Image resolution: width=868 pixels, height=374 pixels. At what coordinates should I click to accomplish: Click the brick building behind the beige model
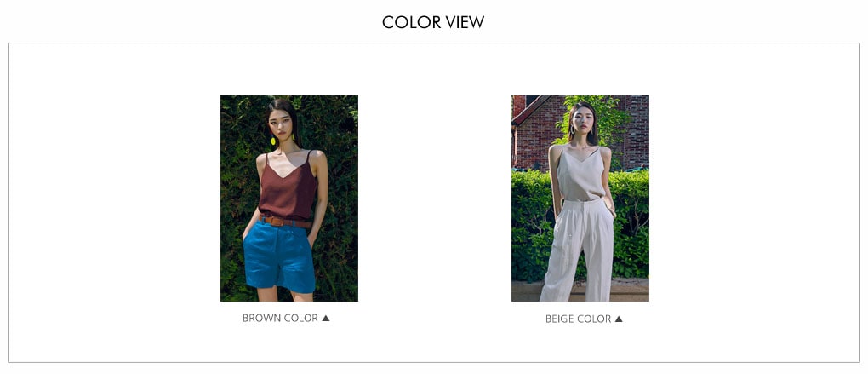tap(534, 133)
